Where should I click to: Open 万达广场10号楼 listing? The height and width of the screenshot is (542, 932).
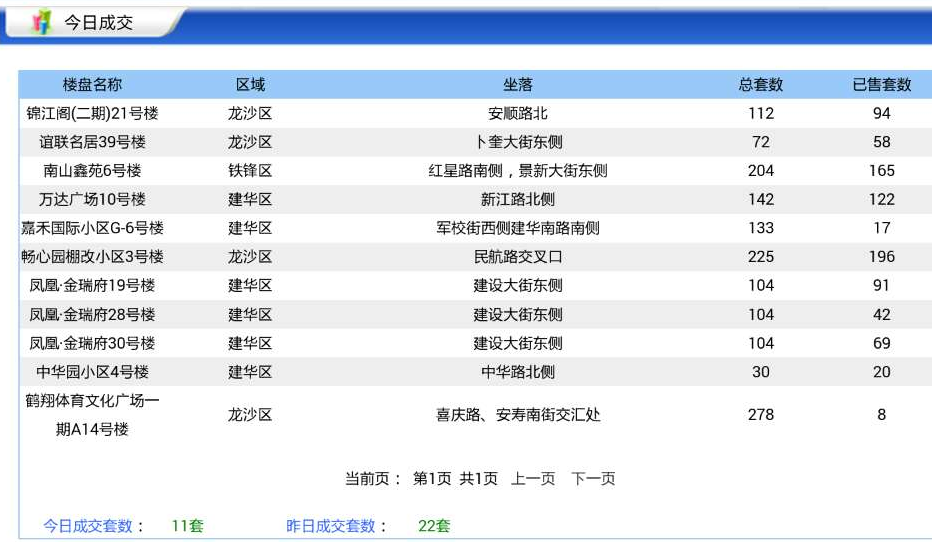pos(92,199)
